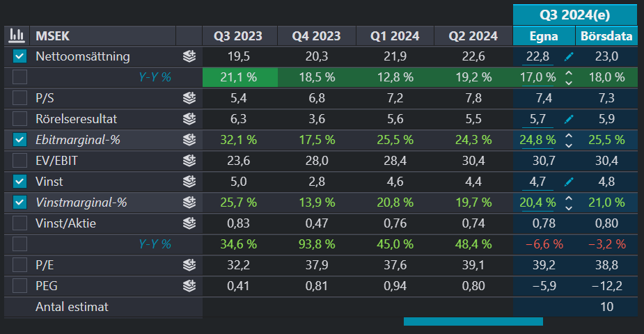Image resolution: width=644 pixels, height=334 pixels.
Task: Check the EV/EBIT checkbox
Action: [19, 161]
